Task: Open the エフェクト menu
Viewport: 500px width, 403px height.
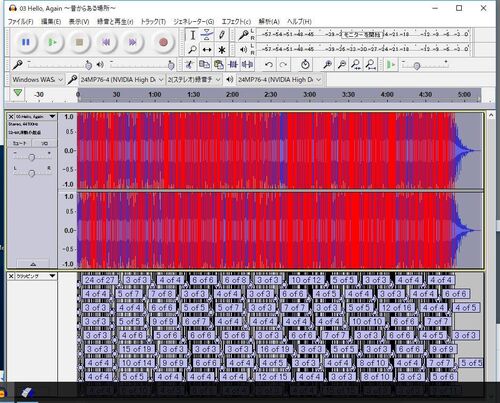Action: click(x=236, y=22)
